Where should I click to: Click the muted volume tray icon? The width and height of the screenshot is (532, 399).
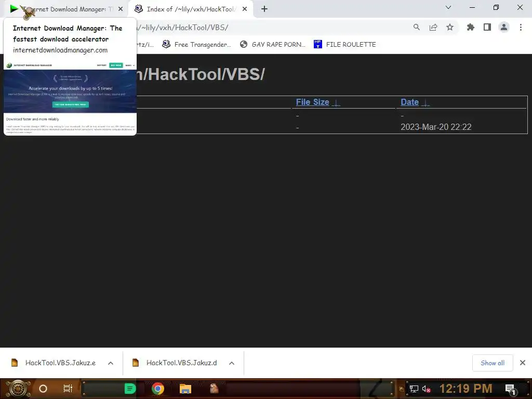click(x=426, y=389)
